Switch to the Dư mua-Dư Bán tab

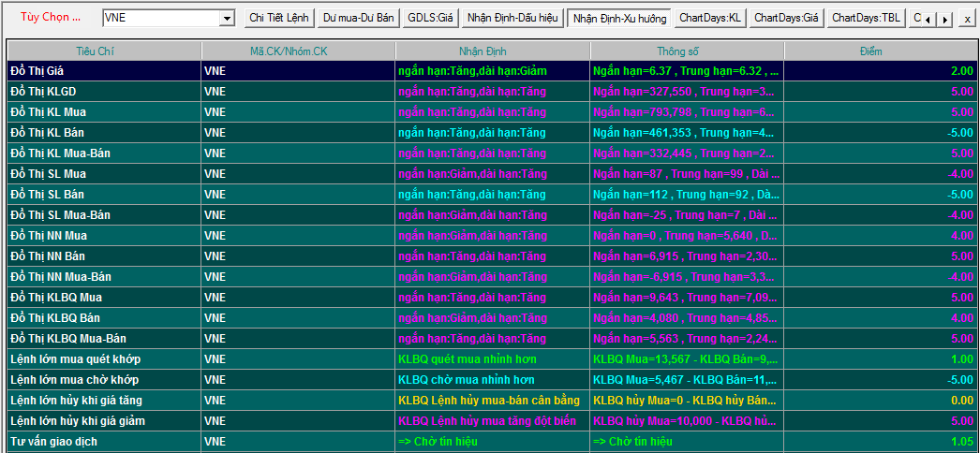[x=359, y=18]
